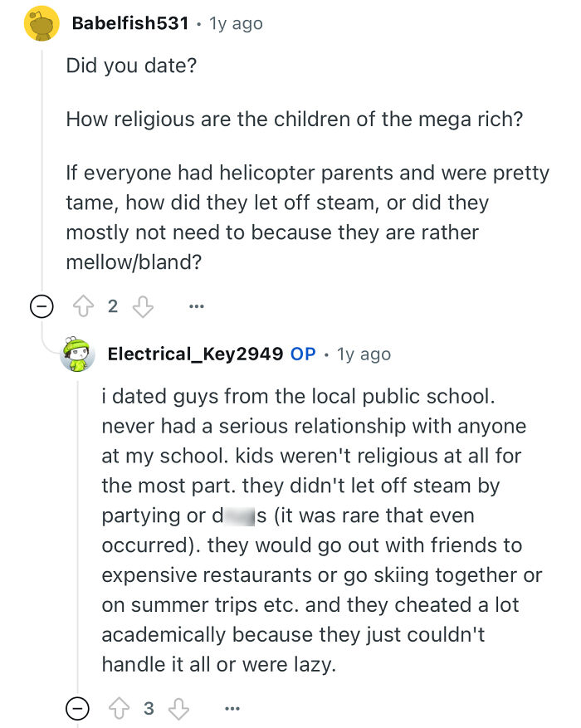Reveal the blurred word in the reply
The width and height of the screenshot is (581, 728).
[x=235, y=515]
